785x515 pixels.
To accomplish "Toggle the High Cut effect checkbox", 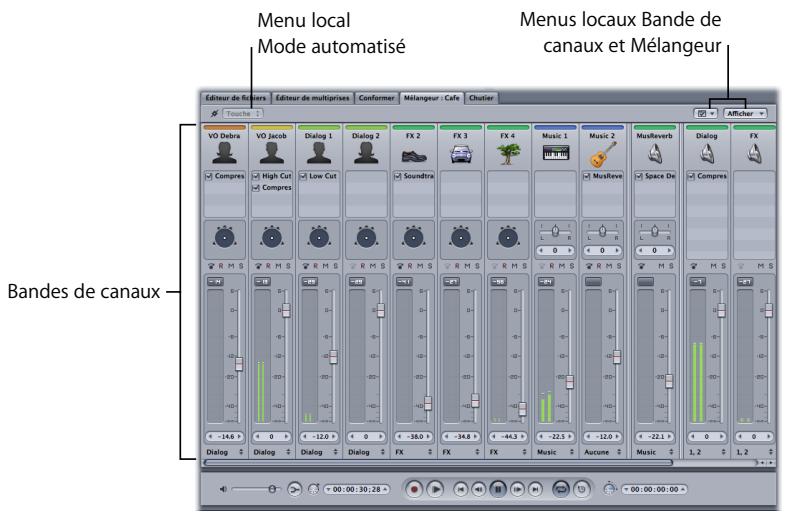I will [x=256, y=176].
